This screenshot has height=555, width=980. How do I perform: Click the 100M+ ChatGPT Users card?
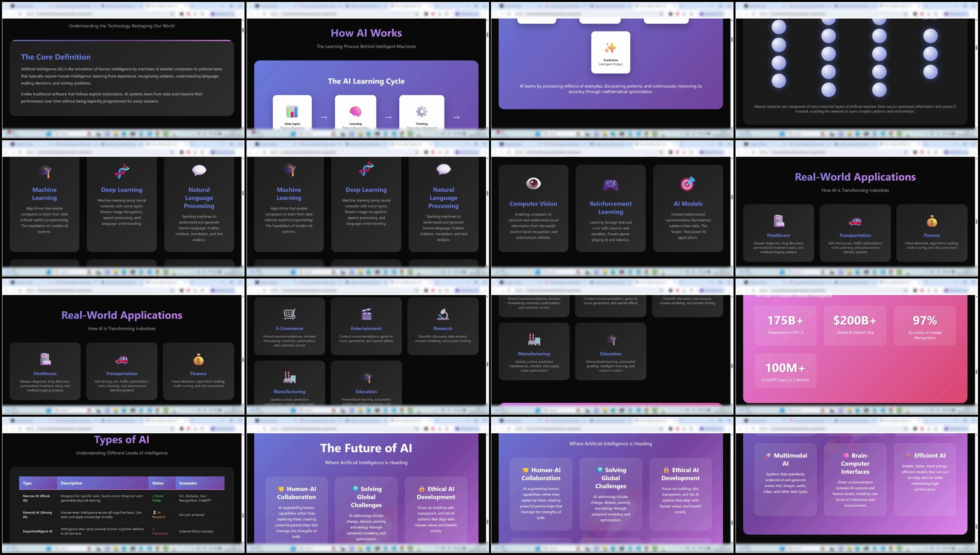pyautogui.click(x=785, y=371)
